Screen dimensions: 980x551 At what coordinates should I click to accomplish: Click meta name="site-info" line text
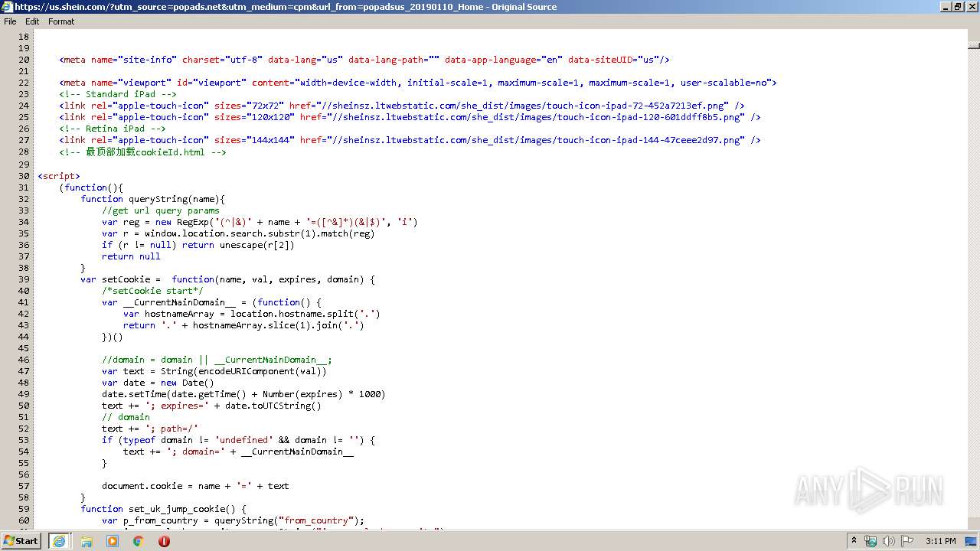(x=364, y=60)
